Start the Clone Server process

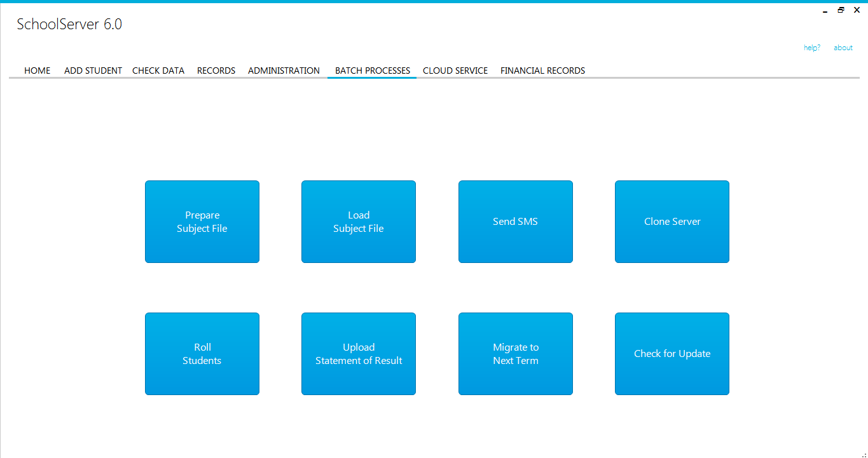[x=672, y=222]
